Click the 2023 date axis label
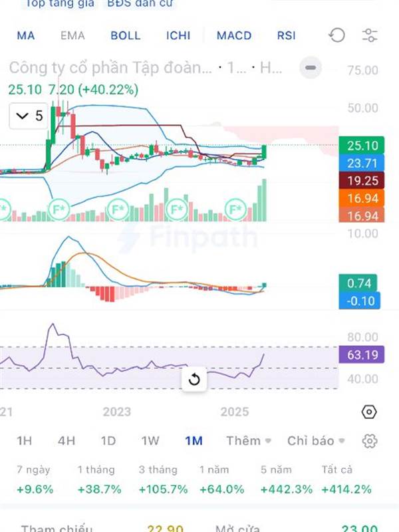Screen dimensions: 399x532 pos(117,412)
